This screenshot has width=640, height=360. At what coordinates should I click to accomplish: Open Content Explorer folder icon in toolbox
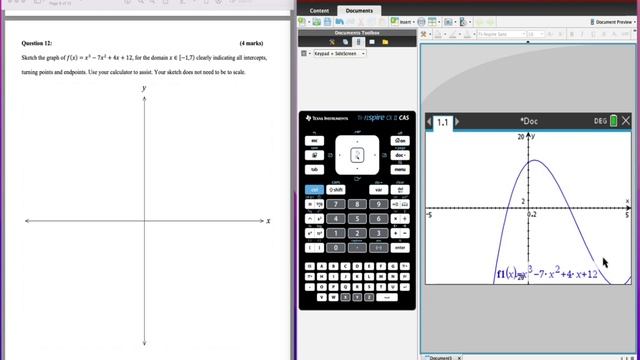pos(385,42)
